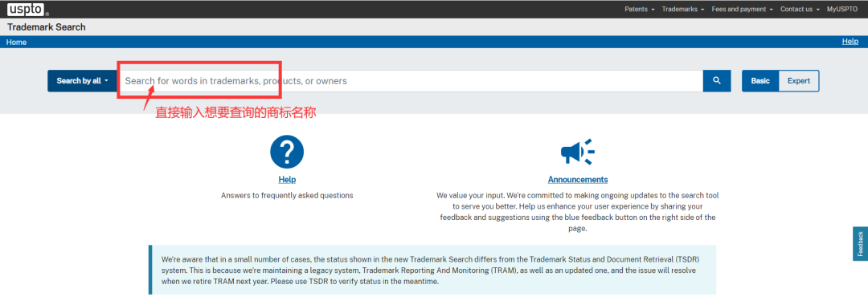
Task: Click the TSDR status notice banner
Action: coord(432,270)
